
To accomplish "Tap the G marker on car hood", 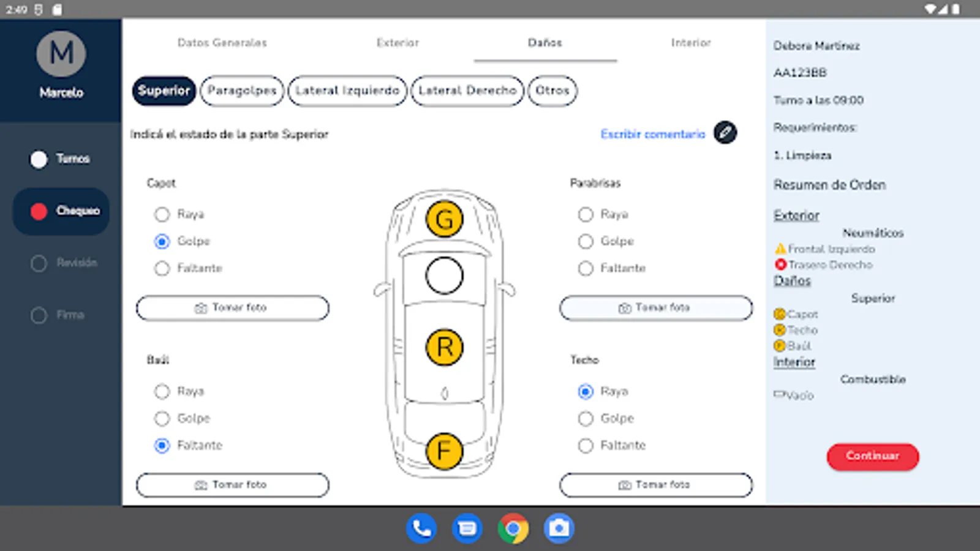I will coord(444,219).
